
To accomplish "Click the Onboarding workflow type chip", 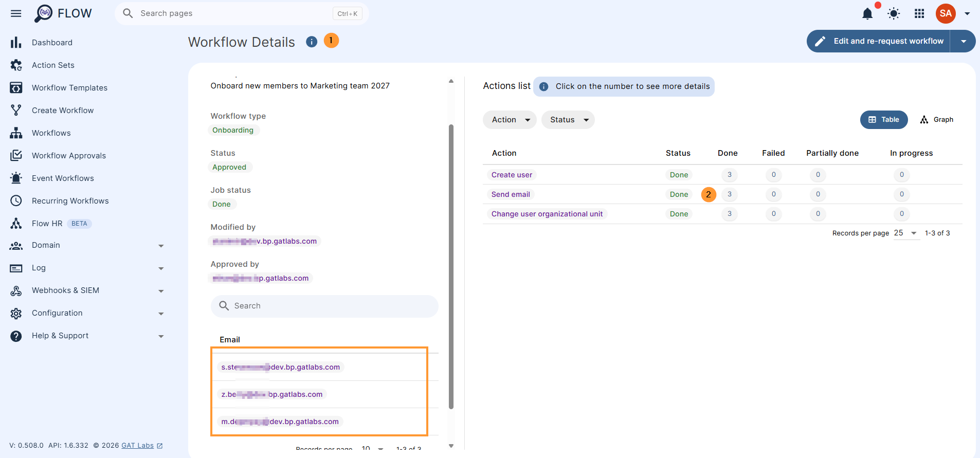I will point(233,130).
